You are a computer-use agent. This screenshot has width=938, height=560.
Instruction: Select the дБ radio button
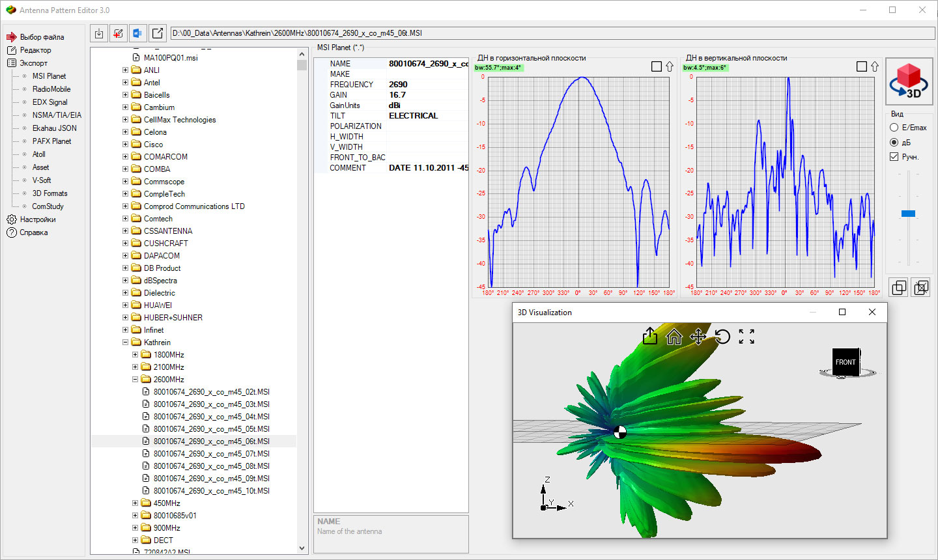(x=894, y=143)
